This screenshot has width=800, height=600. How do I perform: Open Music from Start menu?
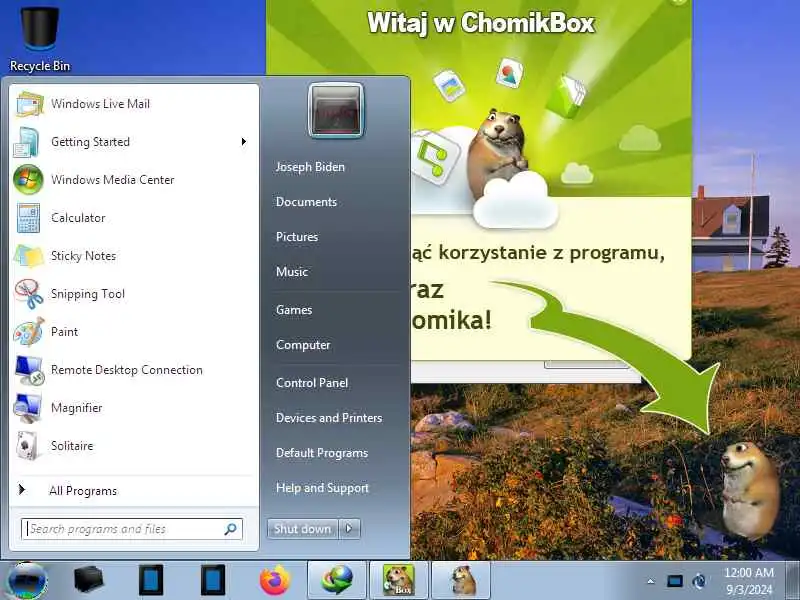[292, 272]
